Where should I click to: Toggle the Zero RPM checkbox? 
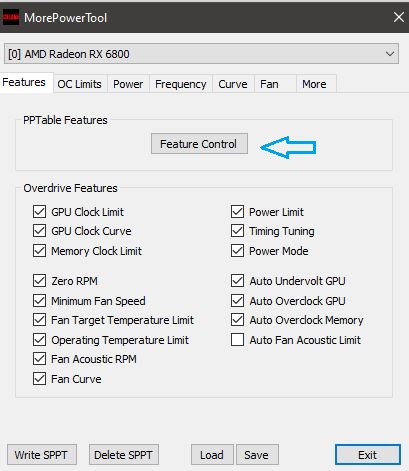pos(39,281)
